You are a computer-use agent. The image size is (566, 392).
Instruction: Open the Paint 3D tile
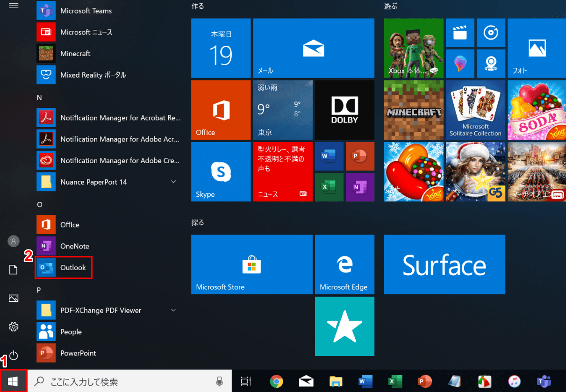point(460,64)
